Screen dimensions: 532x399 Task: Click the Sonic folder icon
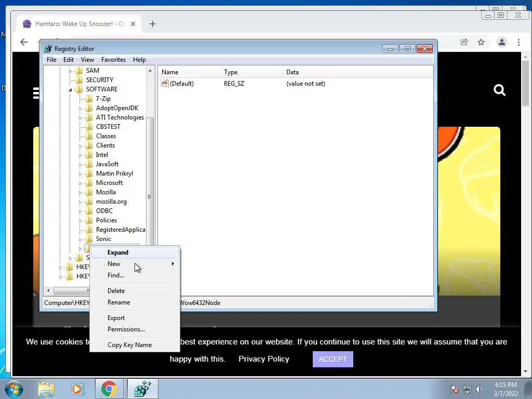tap(89, 239)
